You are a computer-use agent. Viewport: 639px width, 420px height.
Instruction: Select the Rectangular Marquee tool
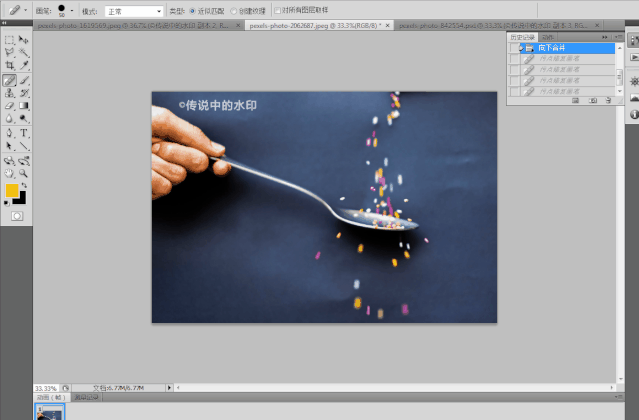coord(9,39)
